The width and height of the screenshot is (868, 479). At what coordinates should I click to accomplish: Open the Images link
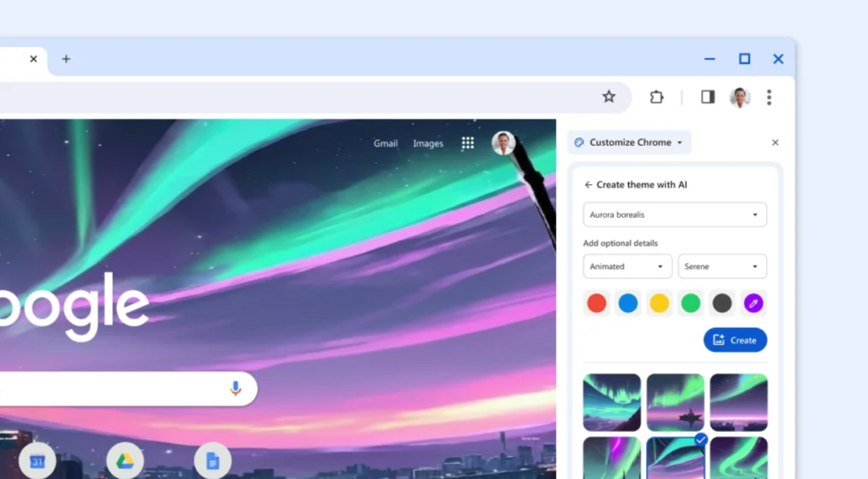(x=428, y=143)
